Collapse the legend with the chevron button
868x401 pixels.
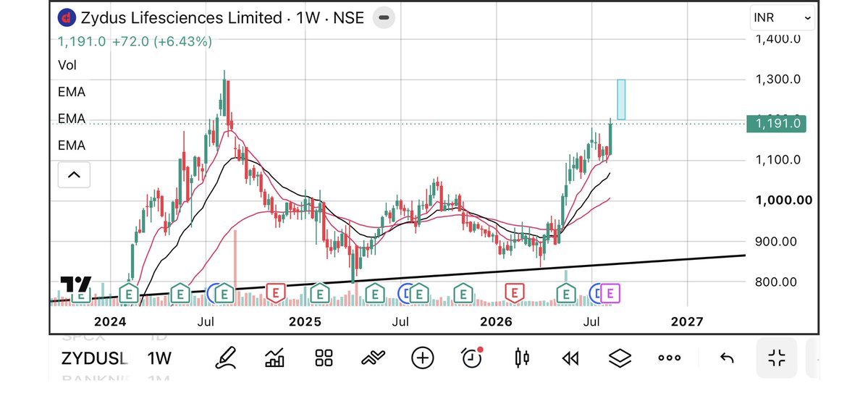point(74,175)
